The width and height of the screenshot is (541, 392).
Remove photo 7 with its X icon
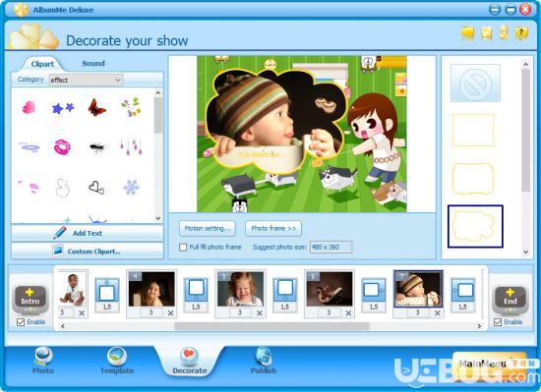[437, 313]
